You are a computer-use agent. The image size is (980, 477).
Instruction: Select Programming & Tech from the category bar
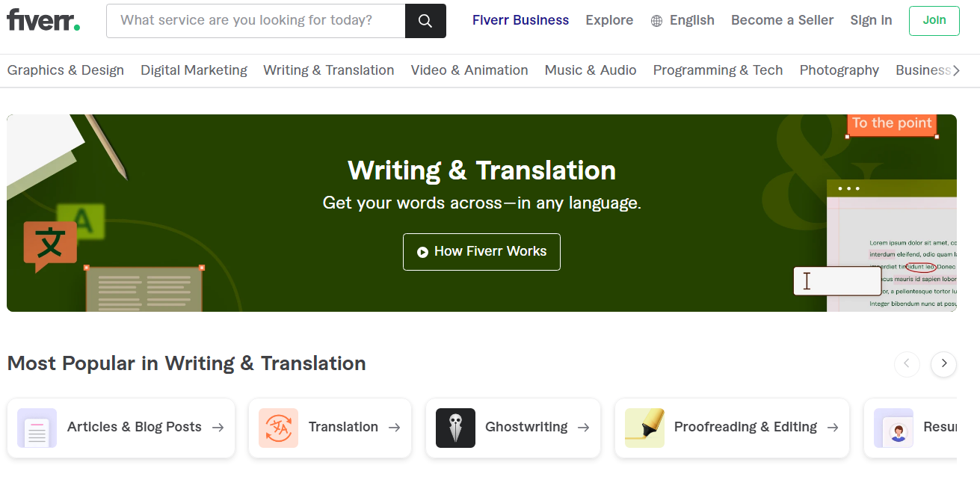pos(717,70)
